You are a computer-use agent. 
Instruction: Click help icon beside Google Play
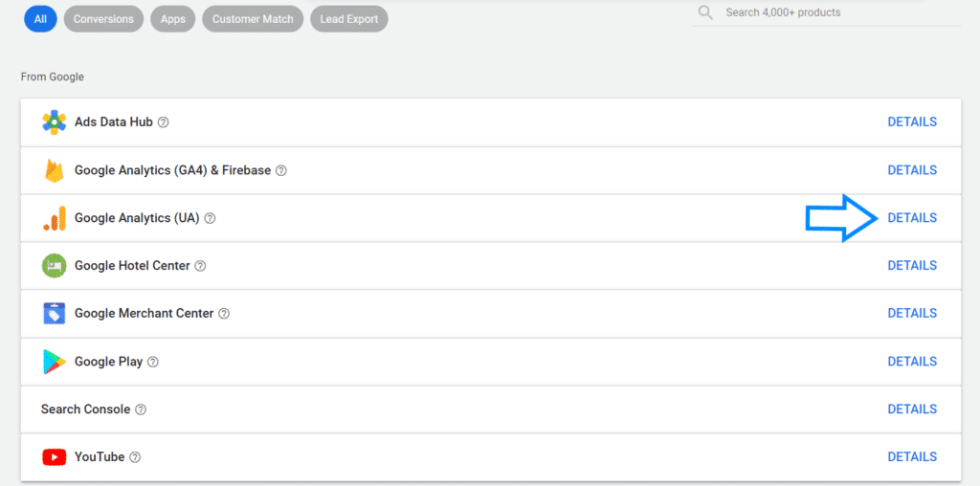coord(153,362)
